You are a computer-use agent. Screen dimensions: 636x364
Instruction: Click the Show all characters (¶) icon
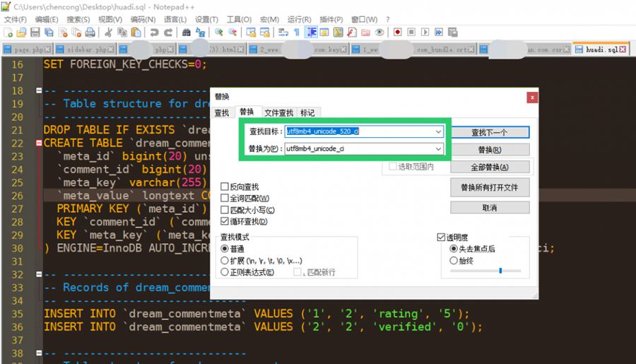297,33
